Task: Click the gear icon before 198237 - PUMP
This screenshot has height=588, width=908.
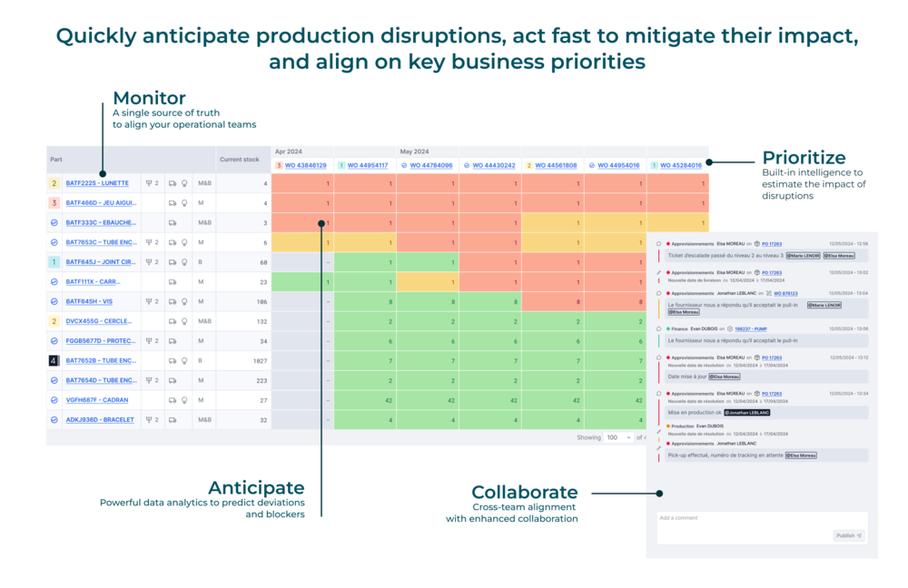Action: [731, 329]
